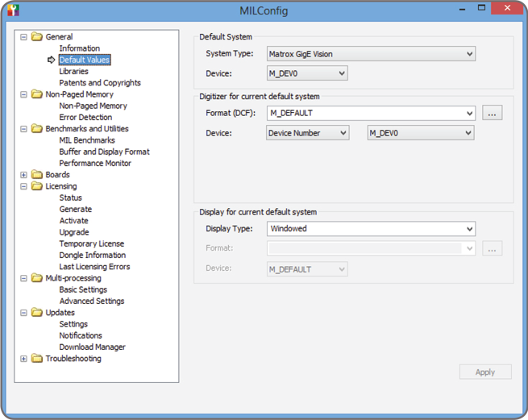Collapse the Benchmarks and Utilities group
Image resolution: width=528 pixels, height=420 pixels.
tap(23, 129)
